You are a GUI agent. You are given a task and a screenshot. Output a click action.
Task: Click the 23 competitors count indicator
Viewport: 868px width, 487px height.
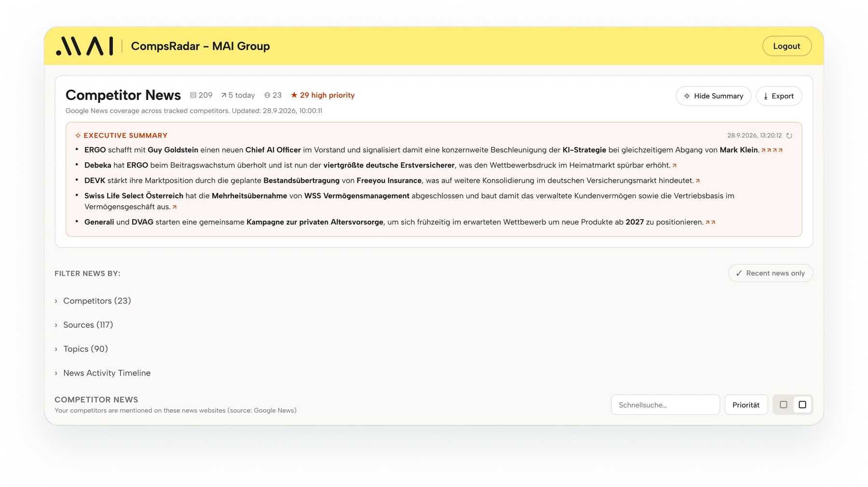[273, 95]
